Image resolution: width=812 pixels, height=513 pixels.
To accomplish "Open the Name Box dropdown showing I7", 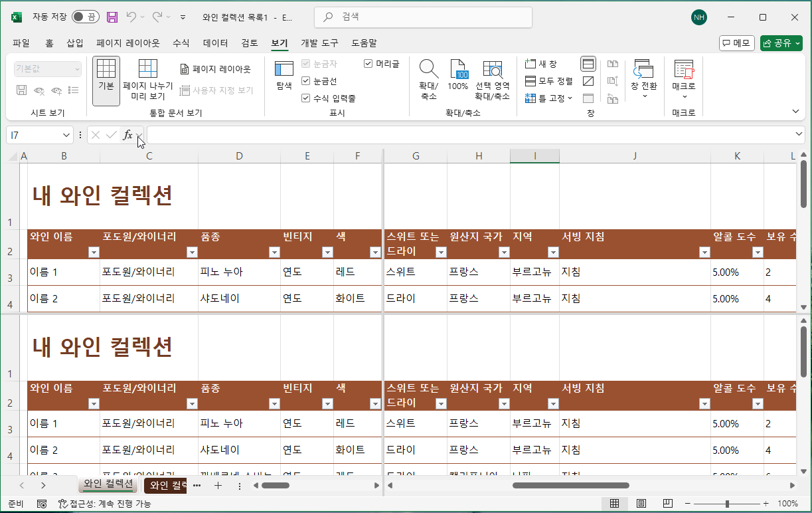I will pos(64,134).
